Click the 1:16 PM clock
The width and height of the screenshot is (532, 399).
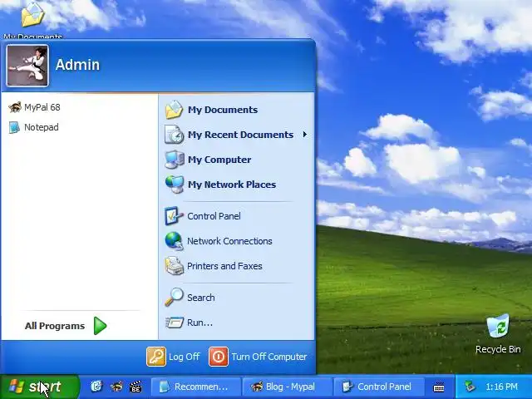[x=501, y=387]
